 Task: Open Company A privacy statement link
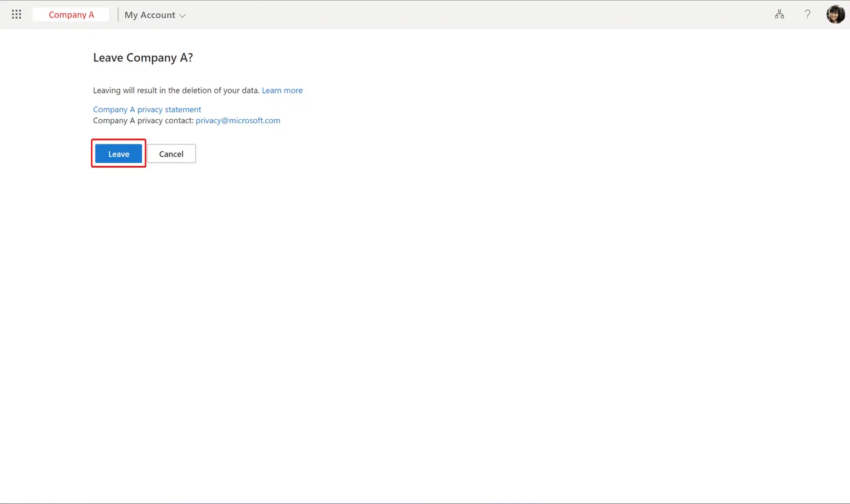tap(147, 109)
